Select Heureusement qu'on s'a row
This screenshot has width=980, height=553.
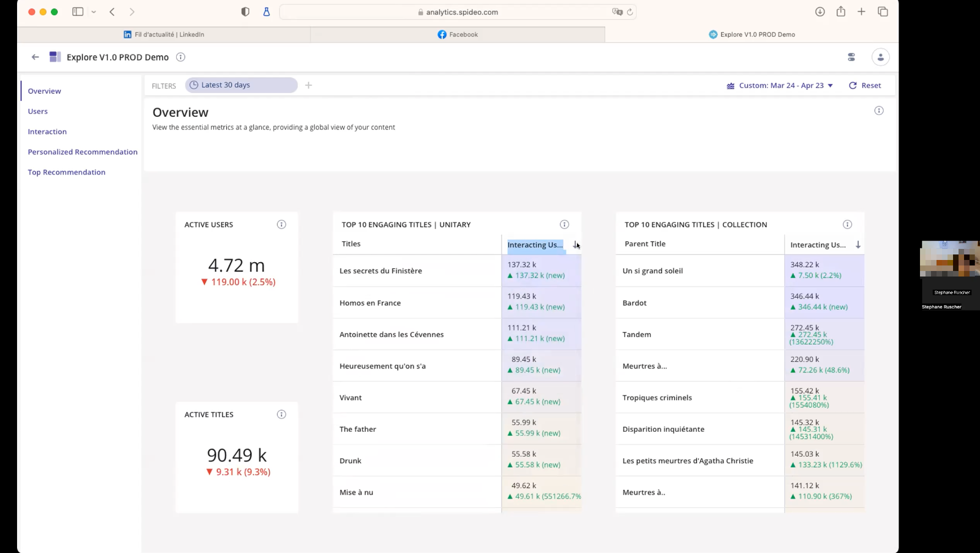coord(457,366)
